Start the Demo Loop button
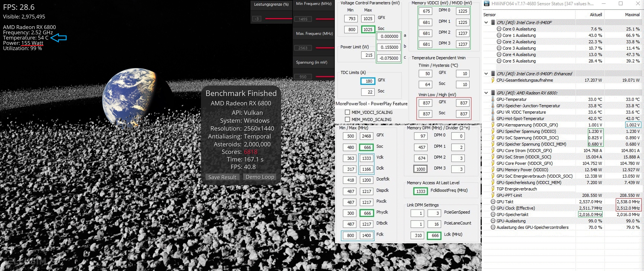The image size is (644, 271). [260, 177]
